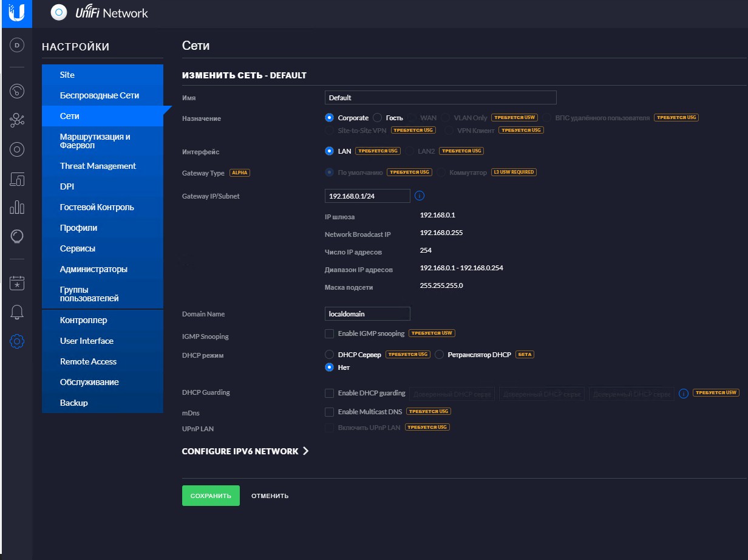Open the Events calendar icon in sidebar

[17, 283]
